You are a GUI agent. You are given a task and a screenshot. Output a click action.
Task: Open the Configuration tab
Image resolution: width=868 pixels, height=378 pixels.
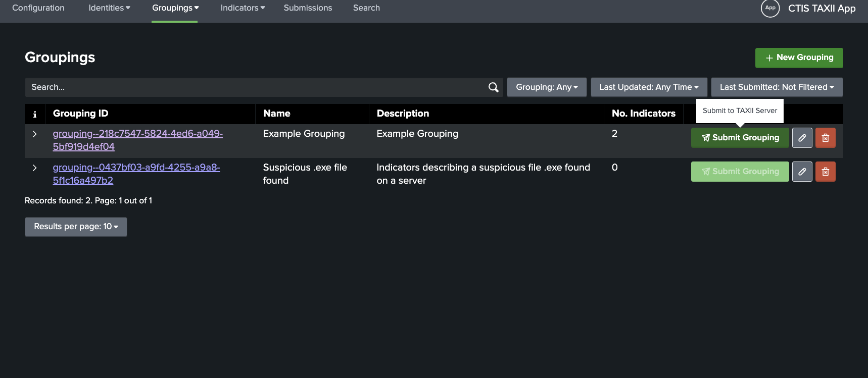[x=38, y=8]
